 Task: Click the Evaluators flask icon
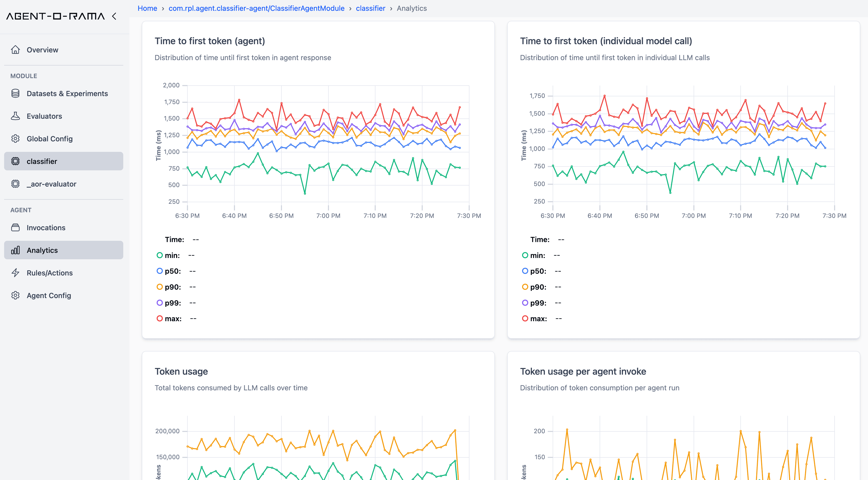click(15, 116)
